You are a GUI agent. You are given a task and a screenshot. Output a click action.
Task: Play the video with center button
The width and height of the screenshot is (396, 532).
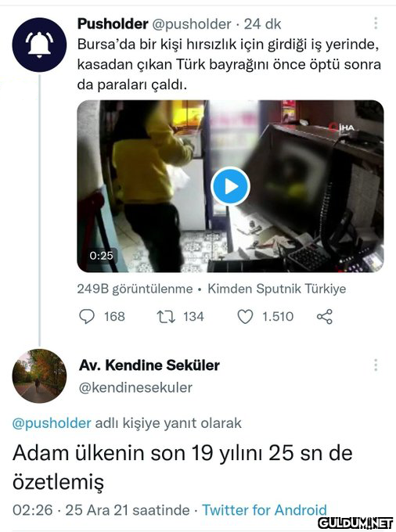coord(230,186)
